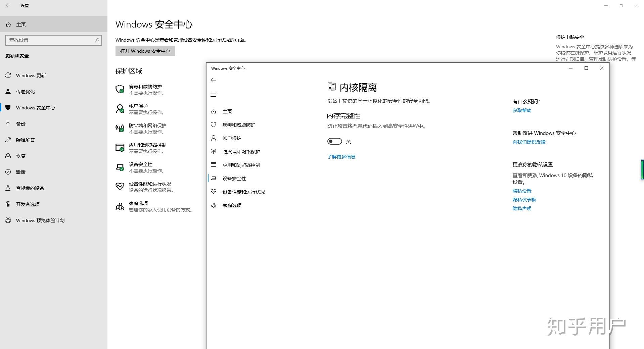Click virus shield icon under 保护区域
The width and height of the screenshot is (644, 349).
point(120,89)
